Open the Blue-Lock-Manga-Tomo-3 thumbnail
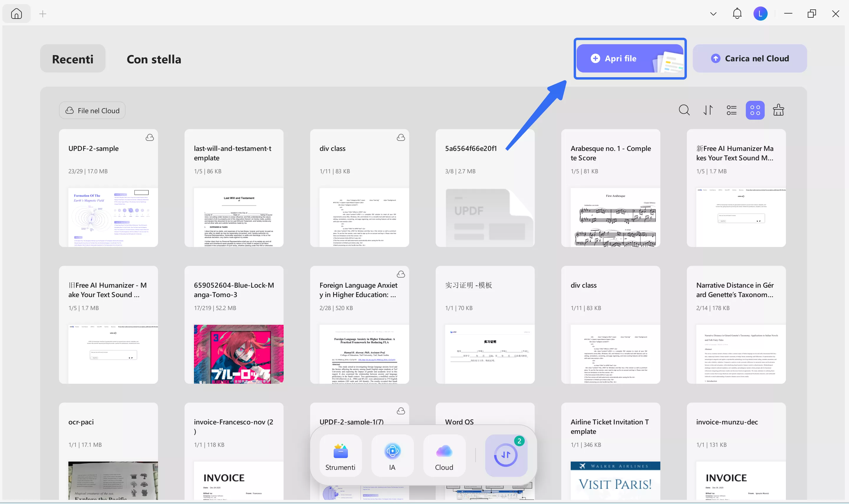Viewport: 849px width, 504px height. point(238,354)
